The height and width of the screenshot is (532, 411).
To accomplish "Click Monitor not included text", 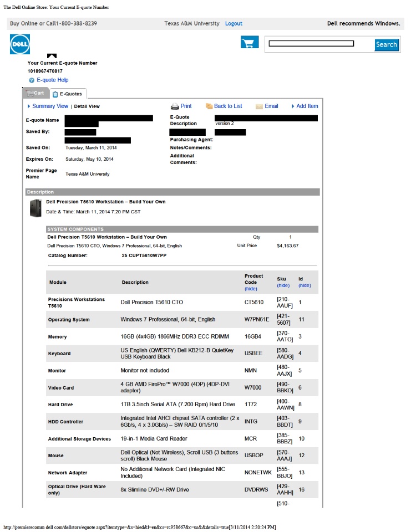I will pyautogui.click(x=145, y=371).
